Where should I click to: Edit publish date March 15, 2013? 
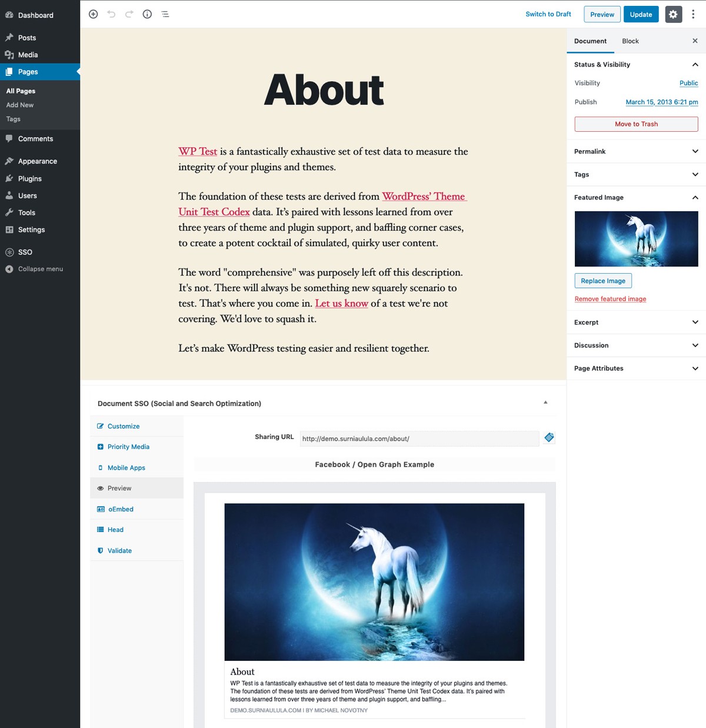pos(662,102)
